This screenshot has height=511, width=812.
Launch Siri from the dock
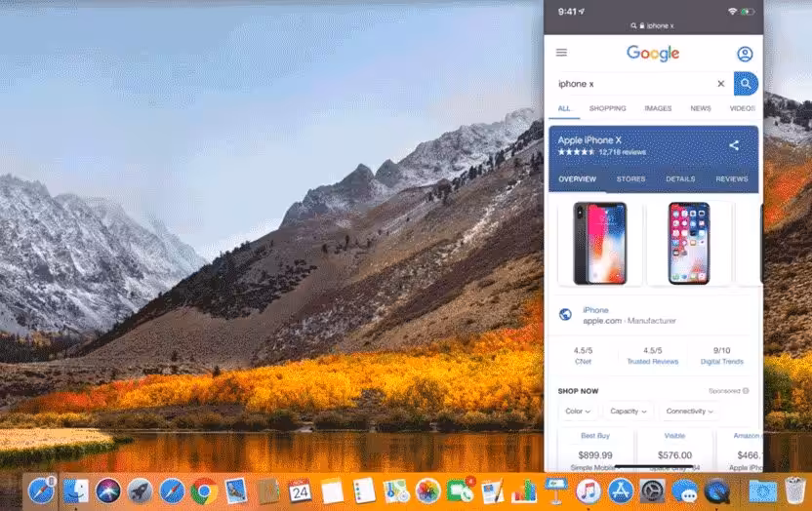(107, 491)
